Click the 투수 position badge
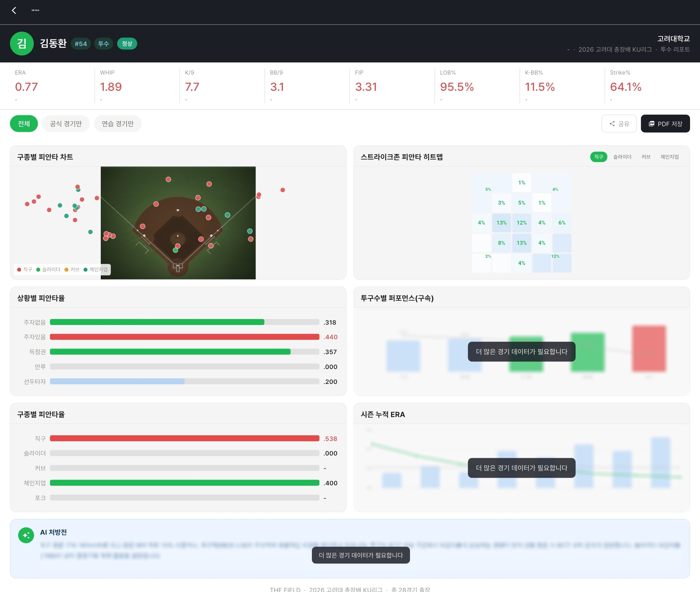700x592 pixels. click(103, 44)
